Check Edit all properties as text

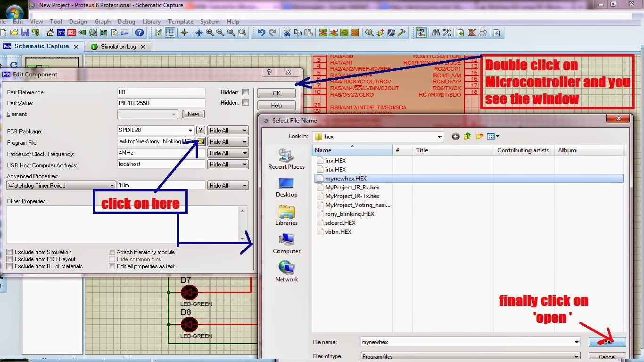pos(112,266)
